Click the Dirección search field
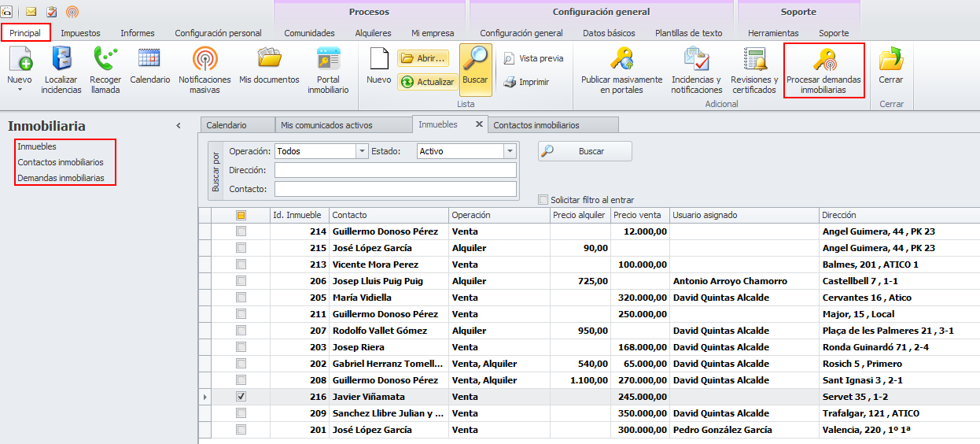Viewport: 980px width, 444px height. (x=395, y=170)
